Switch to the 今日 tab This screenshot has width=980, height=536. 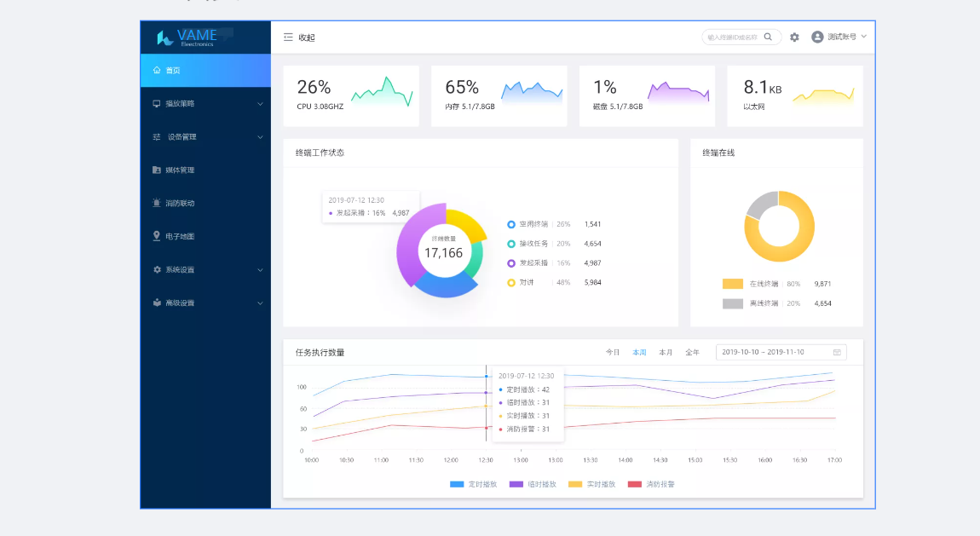(x=613, y=352)
